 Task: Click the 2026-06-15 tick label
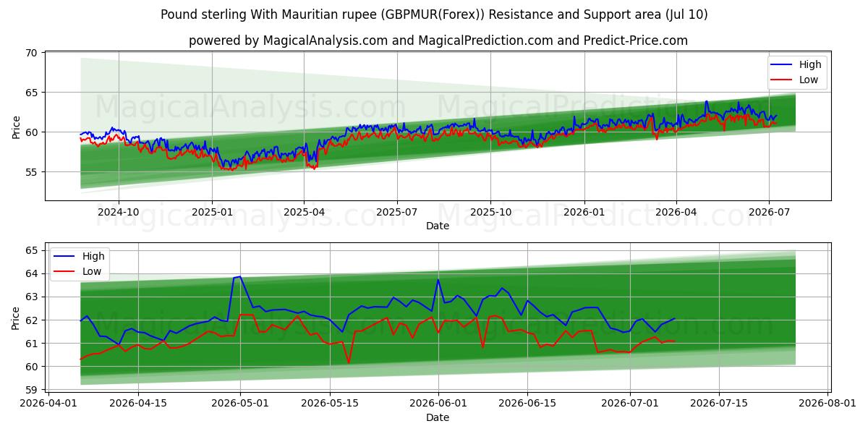(x=527, y=404)
